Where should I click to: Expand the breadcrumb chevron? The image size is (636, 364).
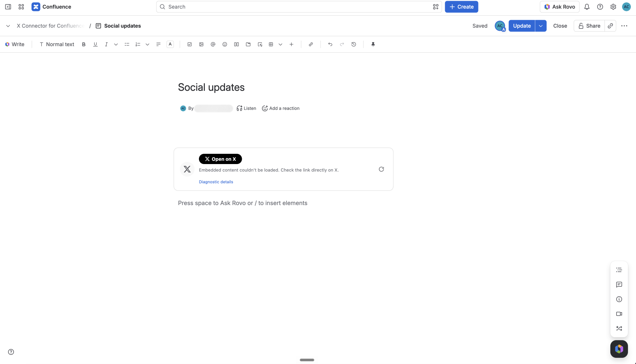point(8,26)
